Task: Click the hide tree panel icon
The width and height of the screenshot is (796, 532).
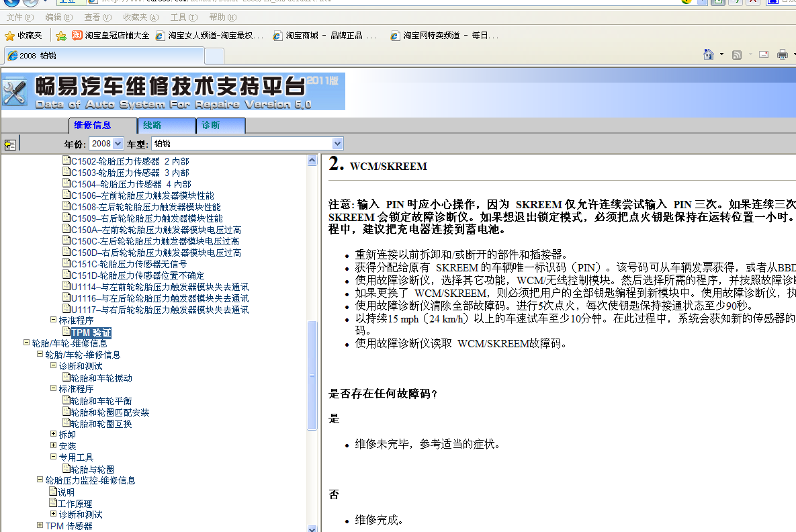Action: (x=10, y=144)
